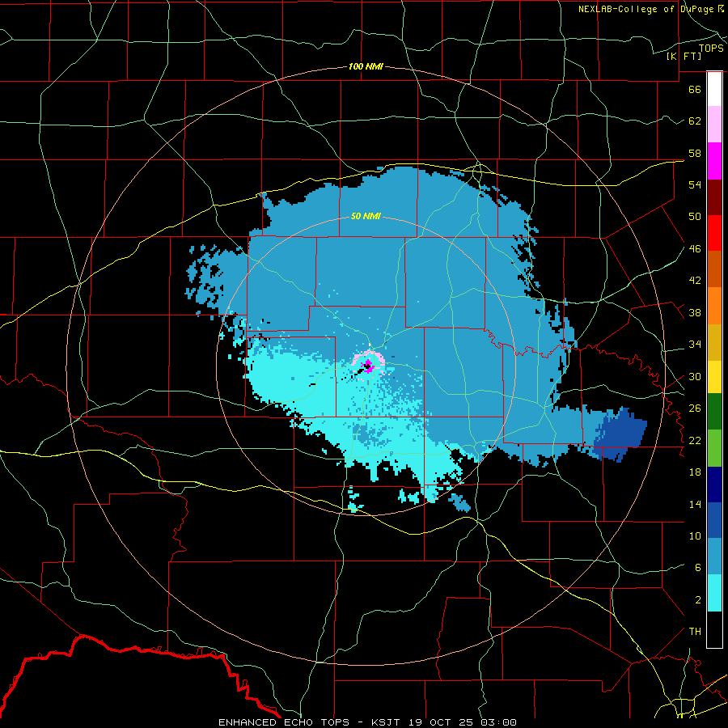
Task: Click the [K FT] units label
Action: [684, 56]
